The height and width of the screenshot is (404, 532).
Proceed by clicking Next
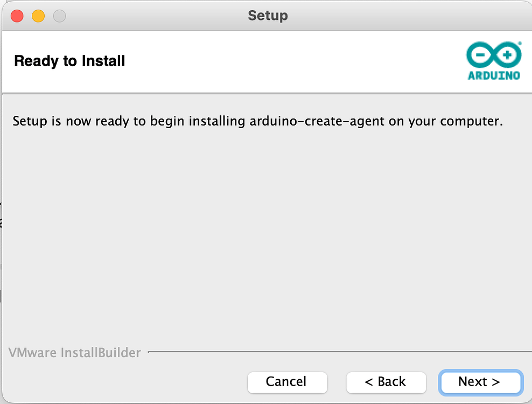[480, 382]
